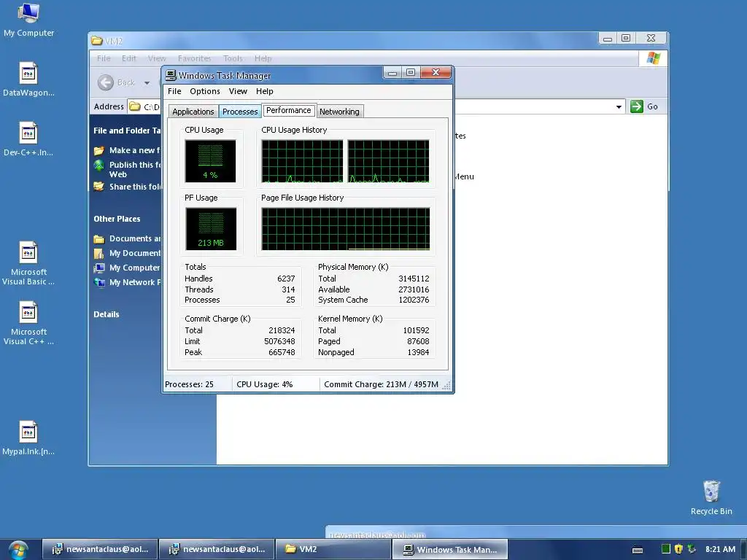The height and width of the screenshot is (560, 747).
Task: Click Make a new folder link
Action: 135,150
